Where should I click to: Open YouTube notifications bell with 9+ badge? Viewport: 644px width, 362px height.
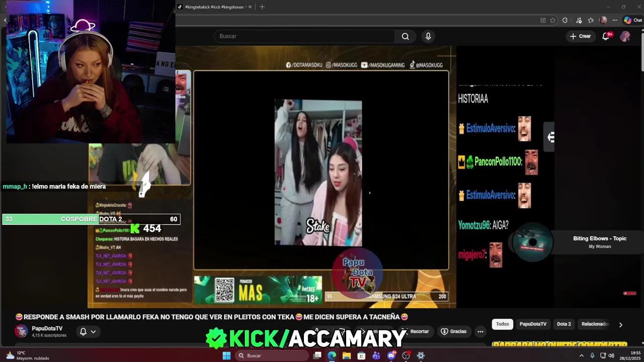click(x=606, y=36)
